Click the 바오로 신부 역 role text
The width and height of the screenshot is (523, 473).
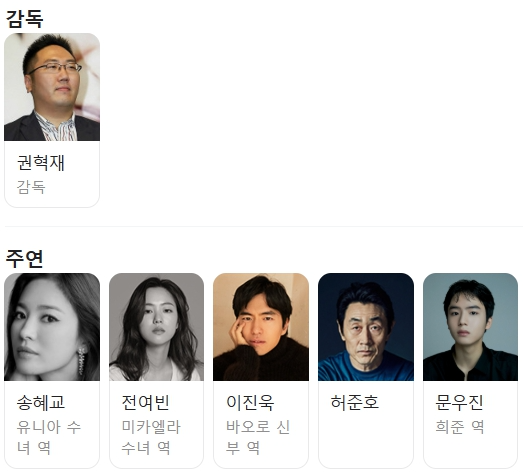[x=258, y=437]
